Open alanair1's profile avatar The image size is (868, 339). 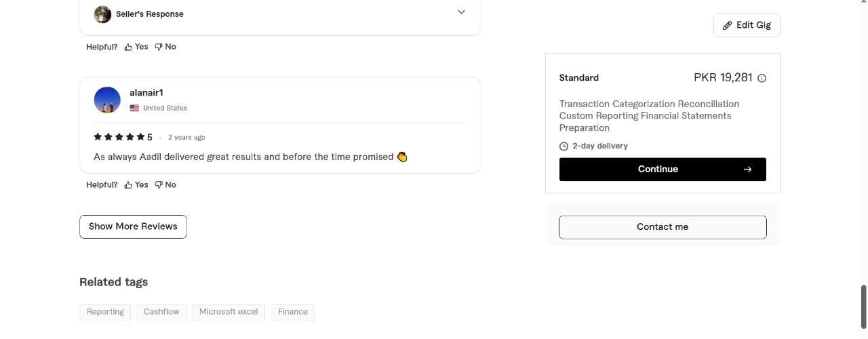[x=107, y=100]
